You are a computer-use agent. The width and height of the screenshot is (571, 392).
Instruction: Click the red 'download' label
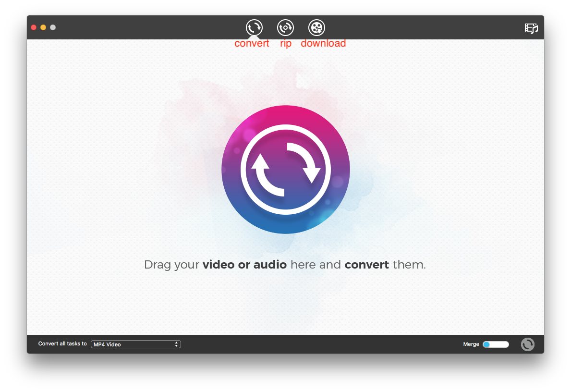coord(323,43)
